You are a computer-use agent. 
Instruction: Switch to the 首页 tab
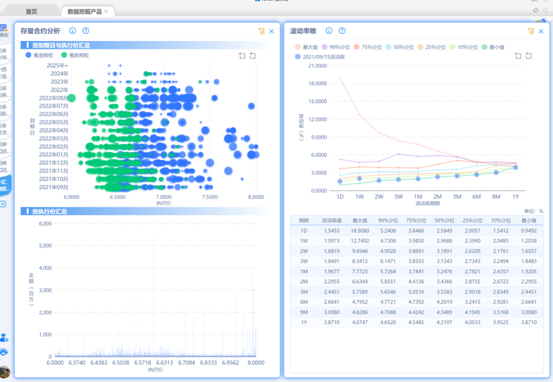point(31,12)
